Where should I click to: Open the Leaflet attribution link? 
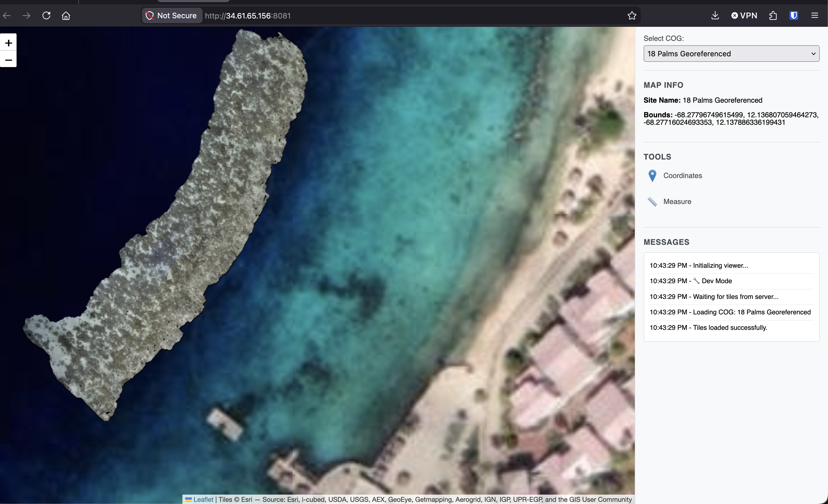click(203, 499)
